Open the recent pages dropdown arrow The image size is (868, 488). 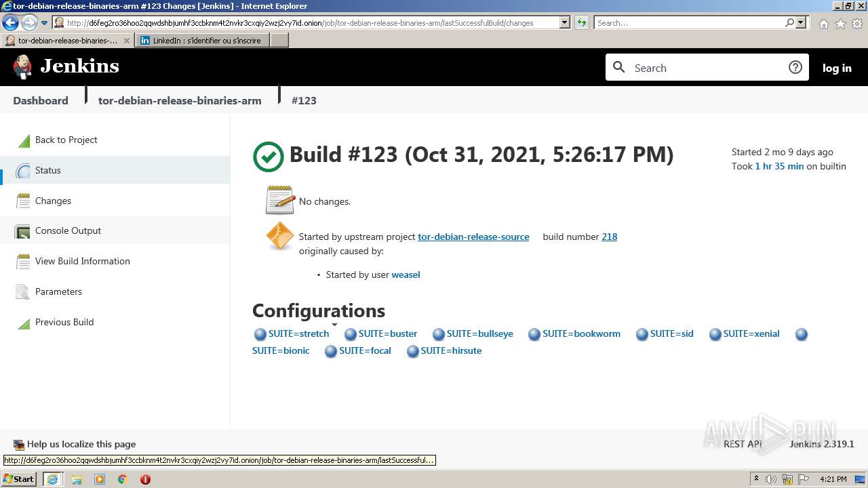(x=45, y=22)
